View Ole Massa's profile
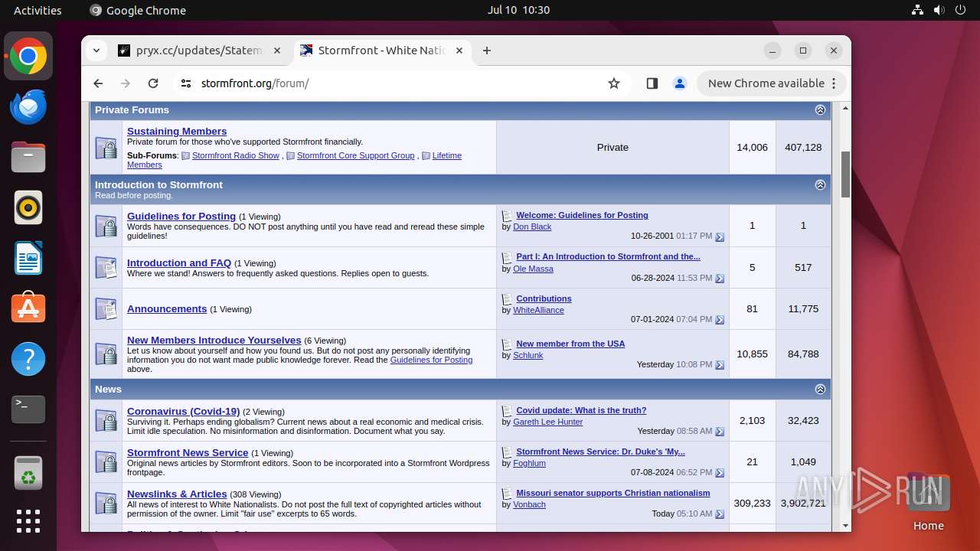The width and height of the screenshot is (980, 551). tap(533, 269)
